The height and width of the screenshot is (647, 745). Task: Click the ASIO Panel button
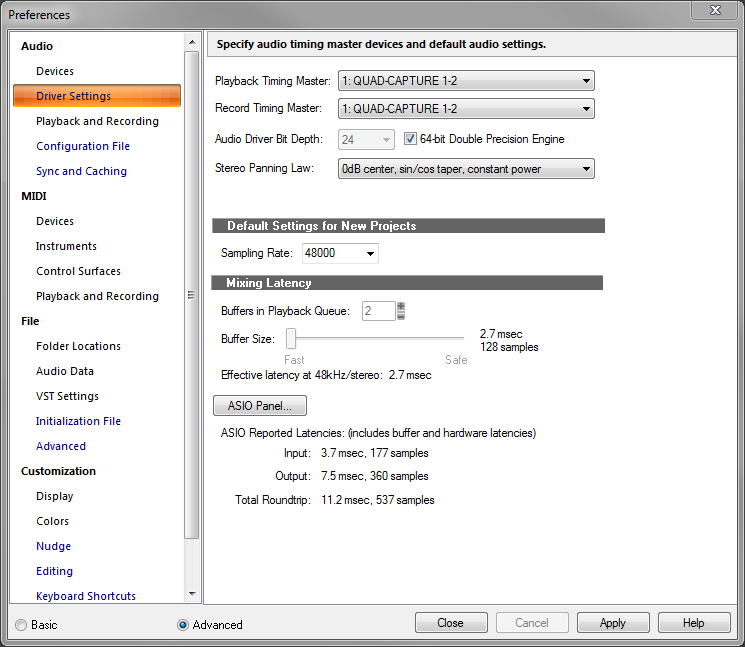260,406
